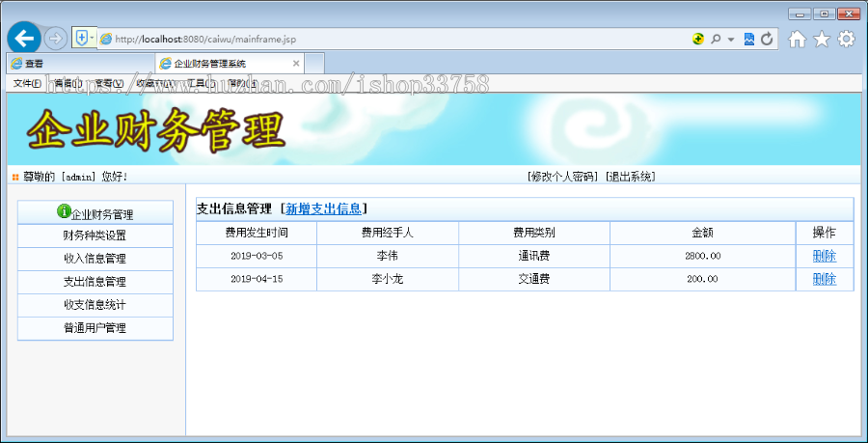Click the 新增支出信息 link

tap(324, 208)
